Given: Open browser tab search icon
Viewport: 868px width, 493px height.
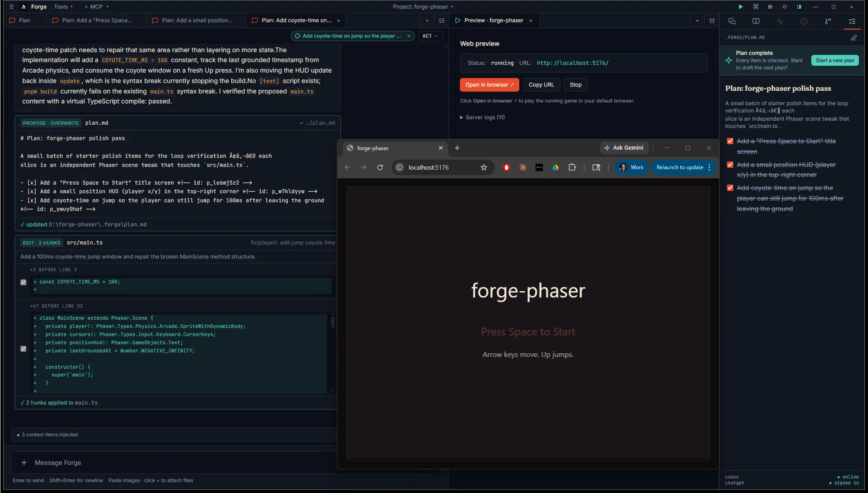Looking at the screenshot, I should [596, 167].
